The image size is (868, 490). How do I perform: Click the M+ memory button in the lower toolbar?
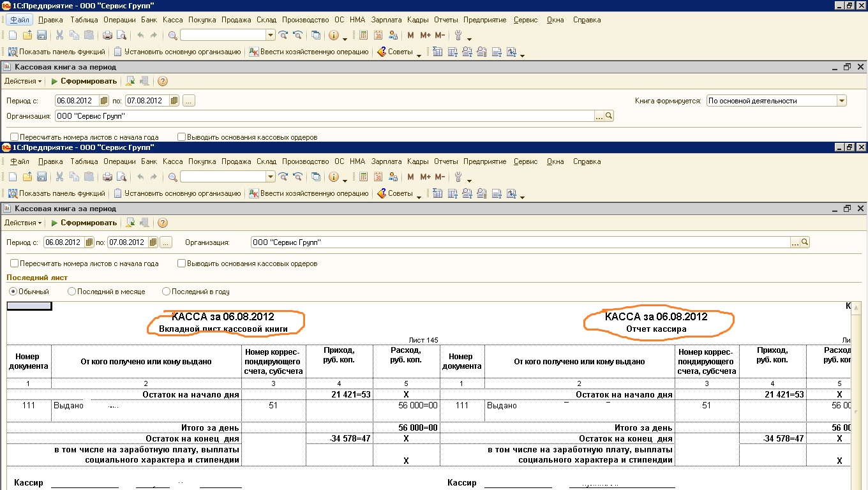pos(425,177)
